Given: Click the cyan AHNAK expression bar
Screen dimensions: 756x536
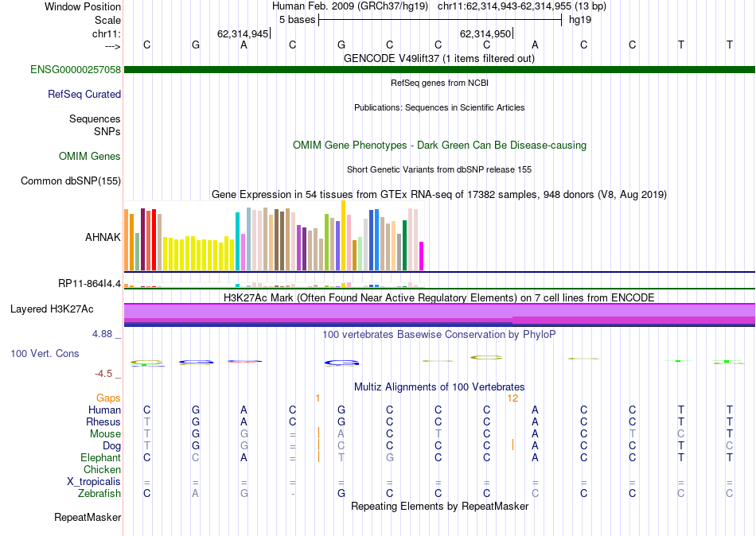Looking at the screenshot, I should [237, 242].
